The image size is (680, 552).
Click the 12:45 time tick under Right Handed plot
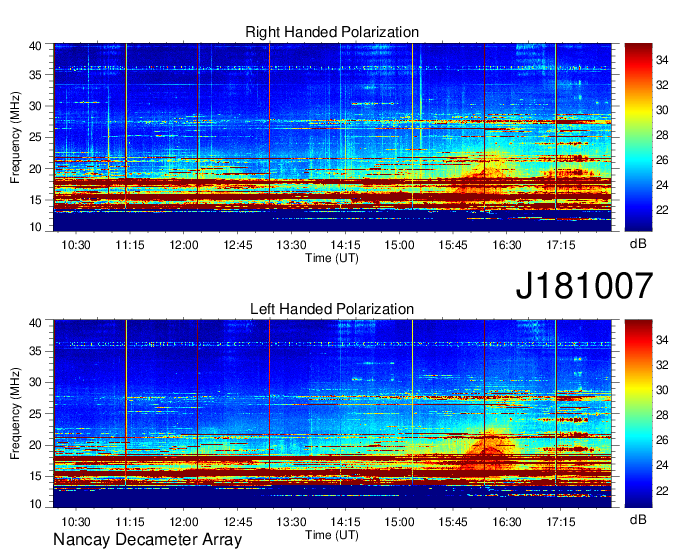238,245
